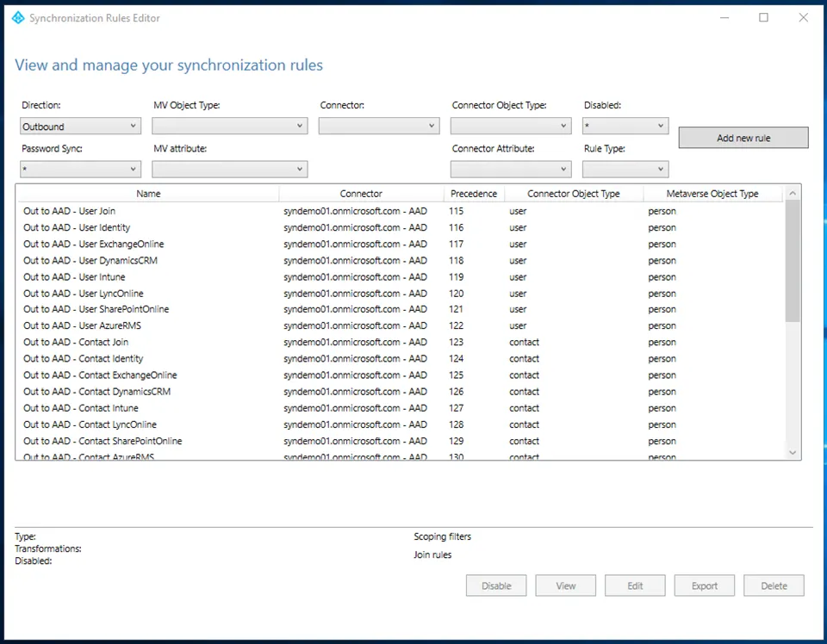Screen dimensions: 827x644
Task: Expand the MV Object Type dropdown
Action: tap(229, 127)
